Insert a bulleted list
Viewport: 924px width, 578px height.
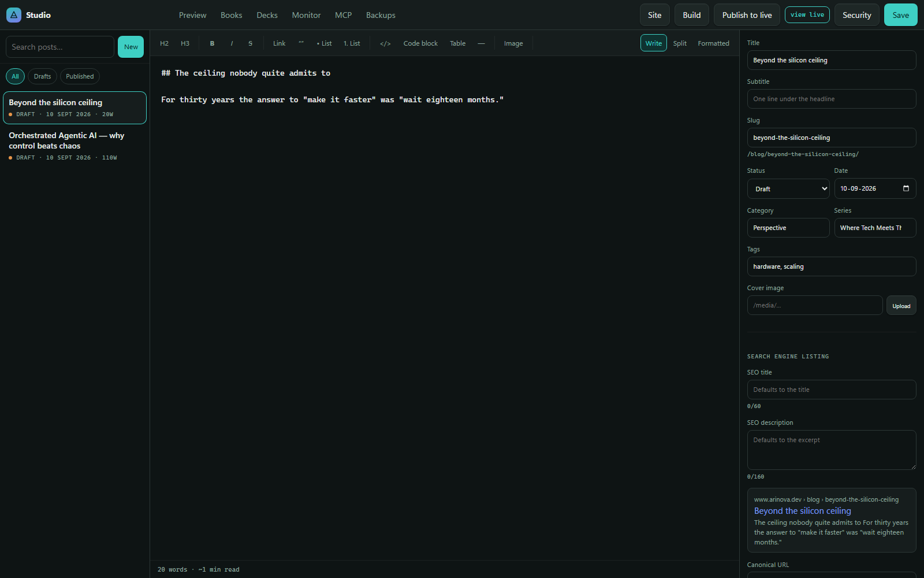[325, 43]
